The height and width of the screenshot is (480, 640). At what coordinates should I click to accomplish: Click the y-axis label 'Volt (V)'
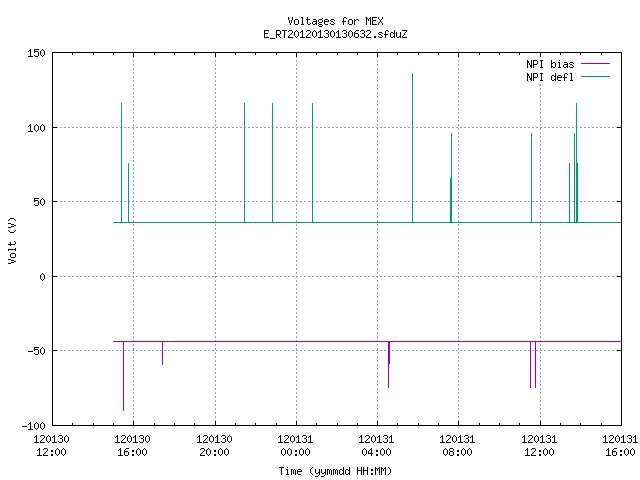[x=12, y=240]
